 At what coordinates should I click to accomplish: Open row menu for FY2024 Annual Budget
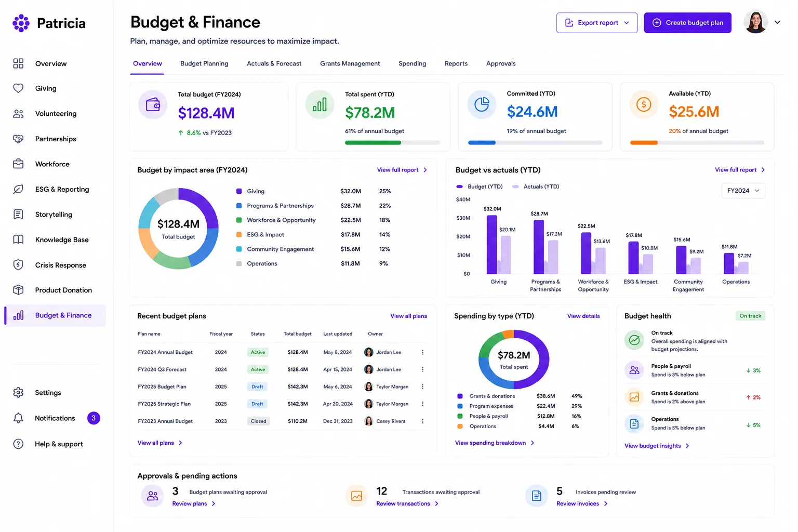coord(423,352)
